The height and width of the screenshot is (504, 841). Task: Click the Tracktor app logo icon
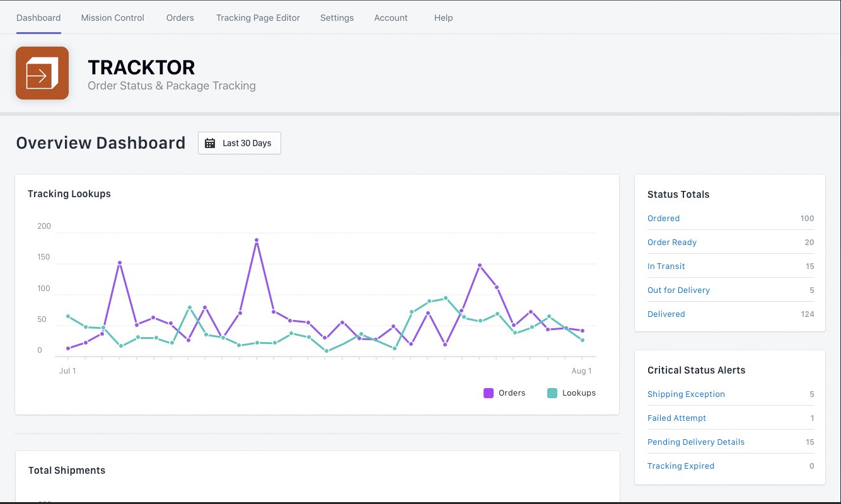[x=42, y=73]
